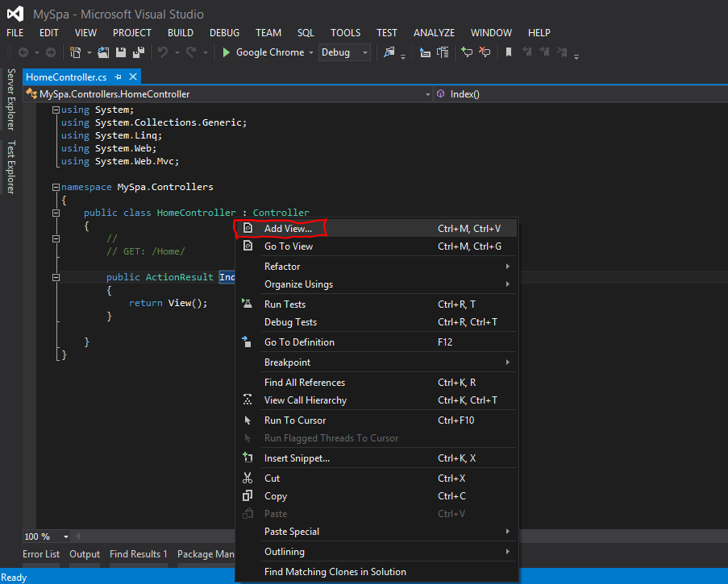Toggle a bookmark on current line
The height and width of the screenshot is (584, 728).
point(509,52)
